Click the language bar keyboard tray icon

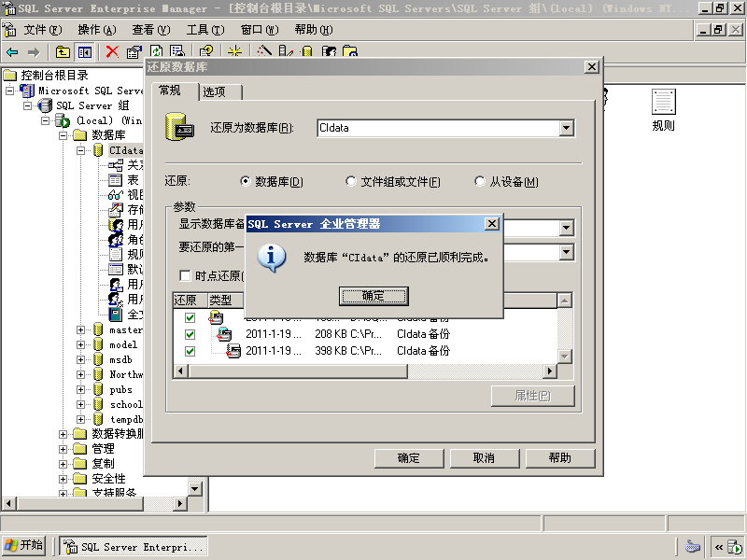tap(693, 547)
